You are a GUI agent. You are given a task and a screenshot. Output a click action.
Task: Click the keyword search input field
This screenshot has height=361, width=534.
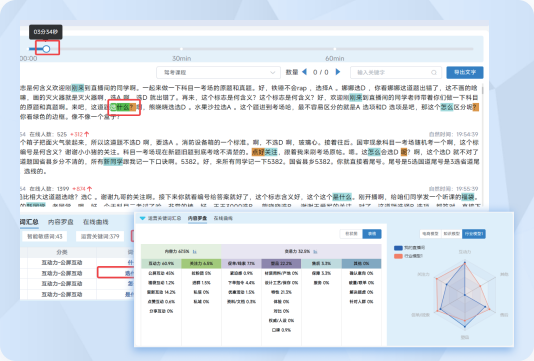396,73
